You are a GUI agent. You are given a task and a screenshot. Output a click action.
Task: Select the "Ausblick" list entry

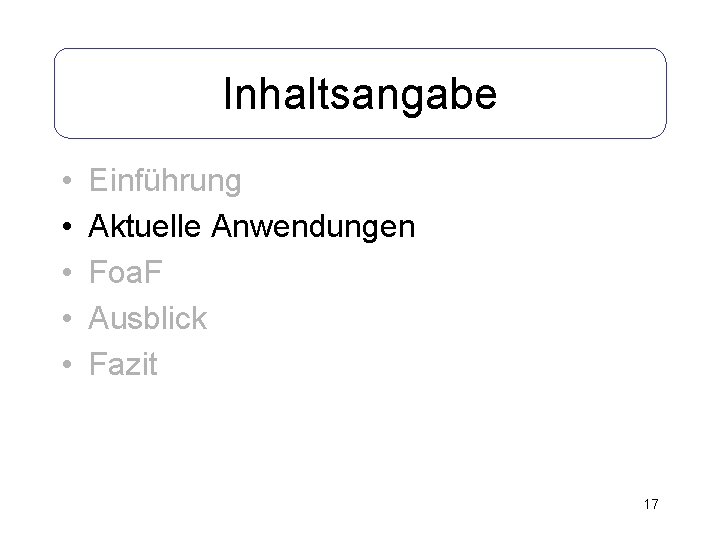148,319
